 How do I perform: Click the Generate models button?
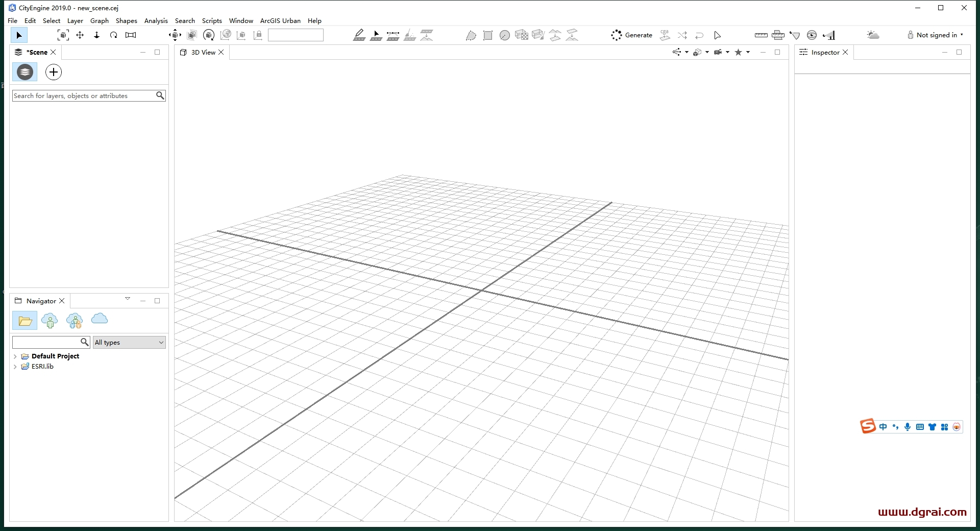tap(631, 35)
